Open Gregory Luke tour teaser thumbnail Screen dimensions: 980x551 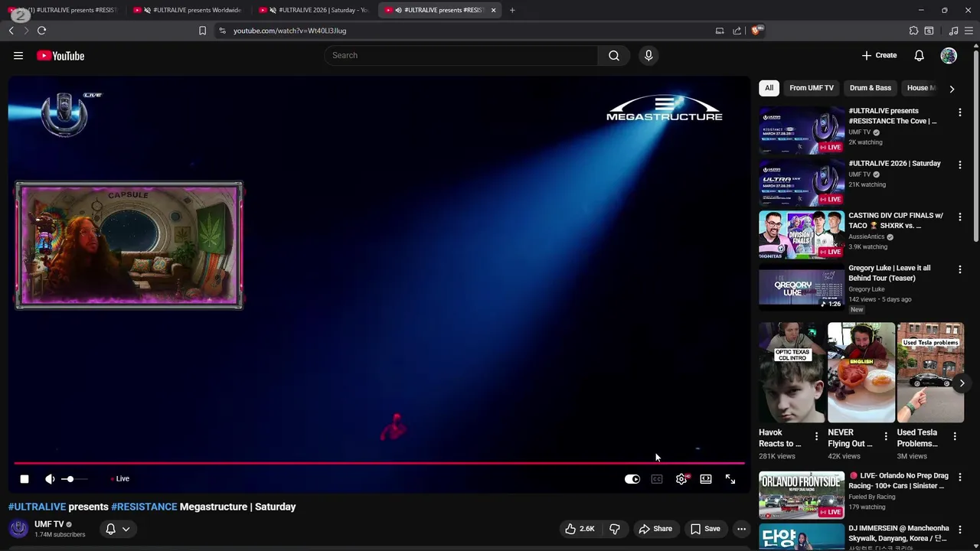click(802, 287)
